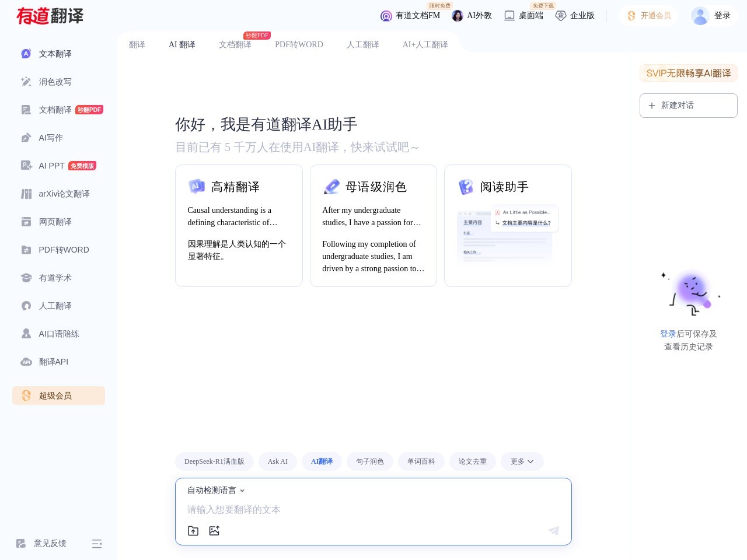Click the 开通会员 button

pyautogui.click(x=648, y=16)
